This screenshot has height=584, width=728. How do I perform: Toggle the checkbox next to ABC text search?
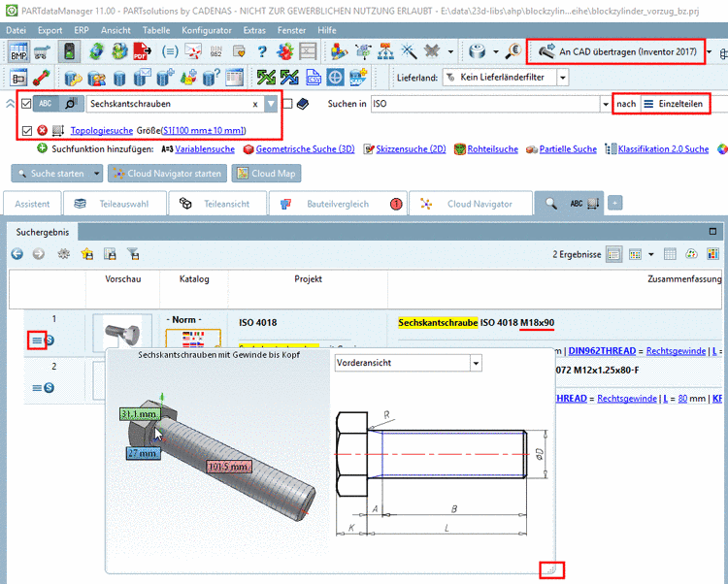click(x=26, y=103)
